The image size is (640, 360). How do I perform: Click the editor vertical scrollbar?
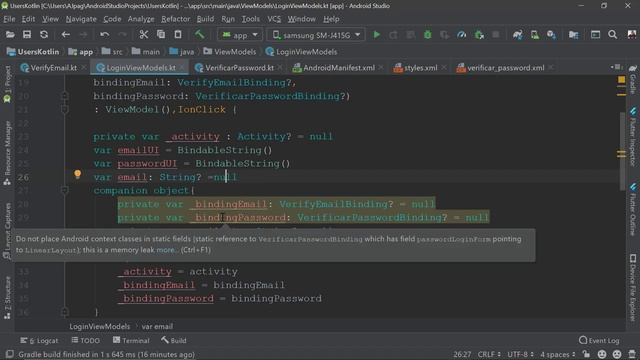pos(622,151)
